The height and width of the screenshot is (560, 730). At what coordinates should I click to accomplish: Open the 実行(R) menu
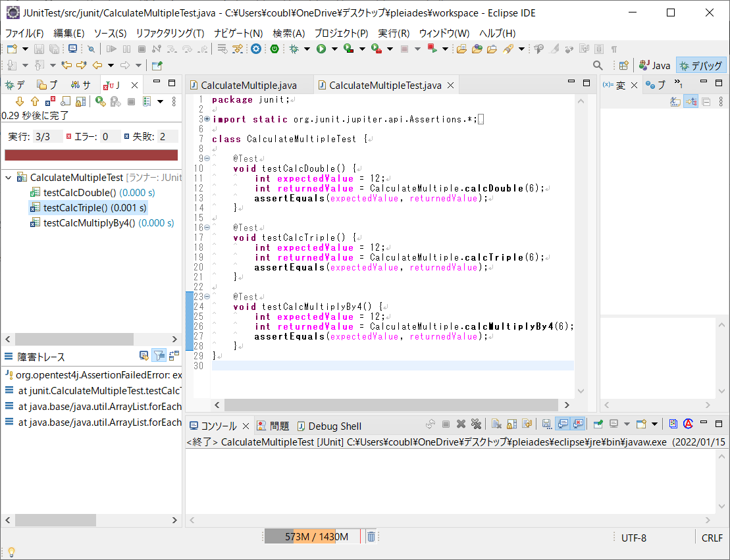click(394, 33)
